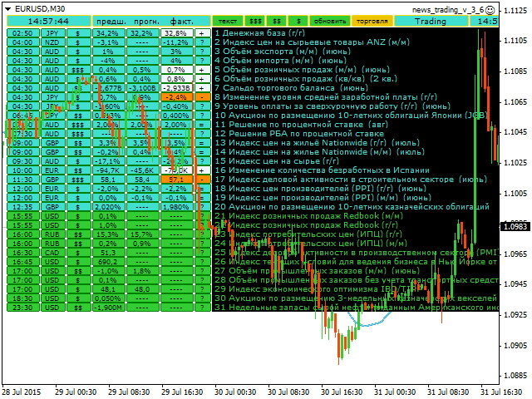Click news '21 Индекс розничных продаж Redbook (м/м)'

[x=308, y=216]
